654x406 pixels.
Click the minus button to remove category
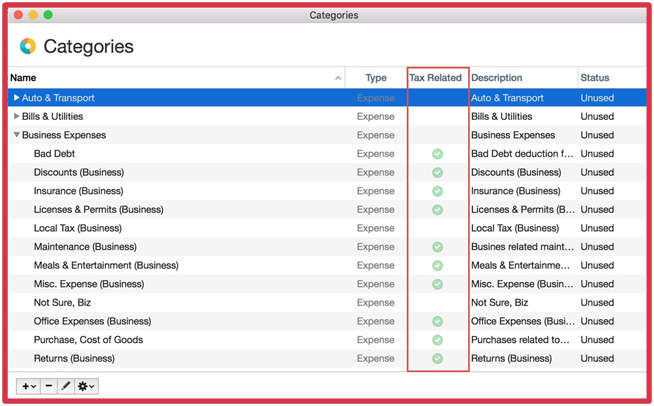[x=48, y=386]
